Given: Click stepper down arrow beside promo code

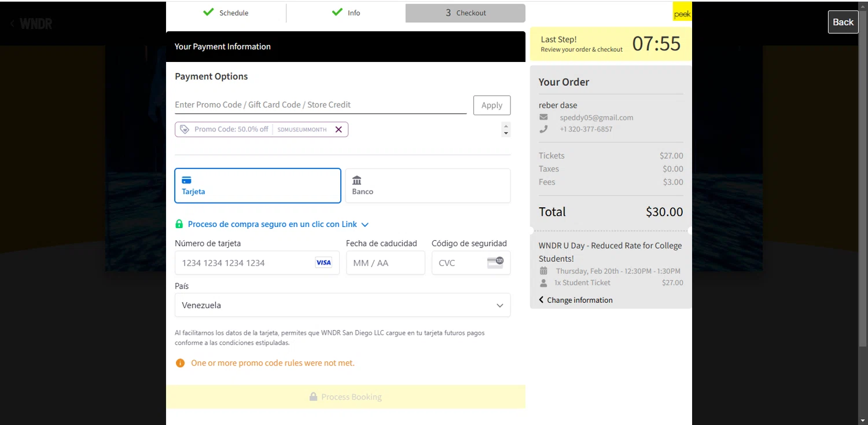Looking at the screenshot, I should 506,134.
